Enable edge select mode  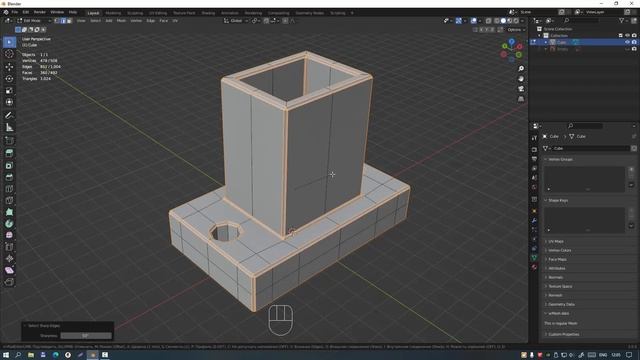(63, 20)
